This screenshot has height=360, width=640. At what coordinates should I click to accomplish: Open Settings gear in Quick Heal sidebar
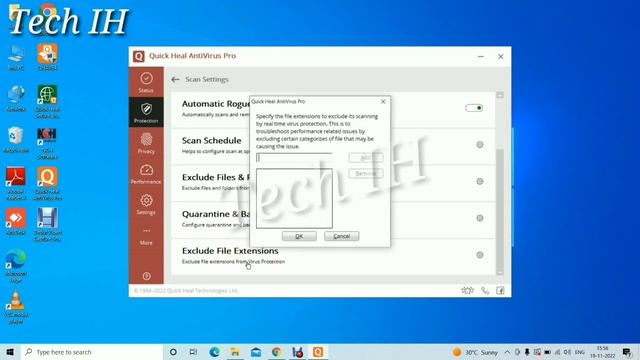point(146,204)
